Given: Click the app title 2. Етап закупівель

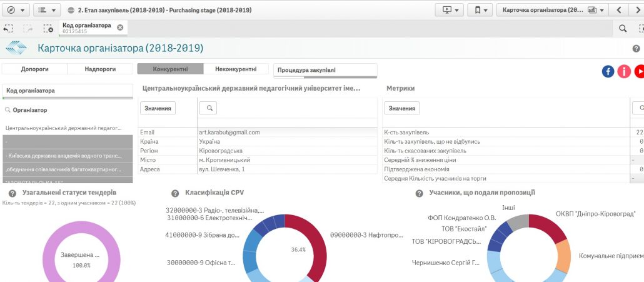Looking at the screenshot, I should tap(164, 10).
